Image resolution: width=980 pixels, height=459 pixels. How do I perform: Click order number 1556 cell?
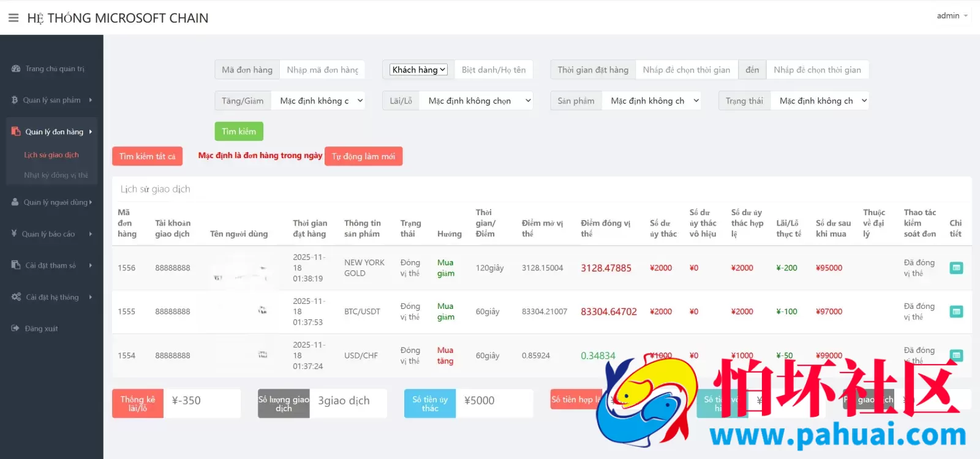(x=127, y=268)
